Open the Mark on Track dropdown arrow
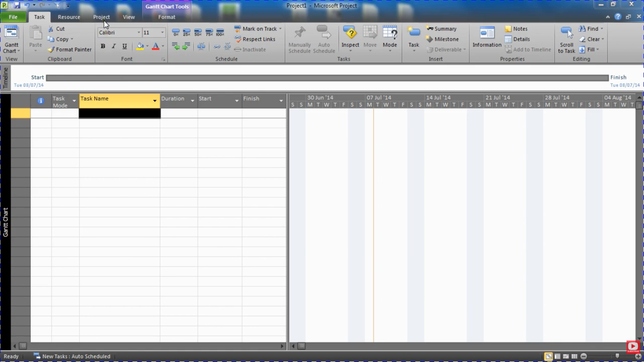This screenshot has width=644, height=362. 280,29
